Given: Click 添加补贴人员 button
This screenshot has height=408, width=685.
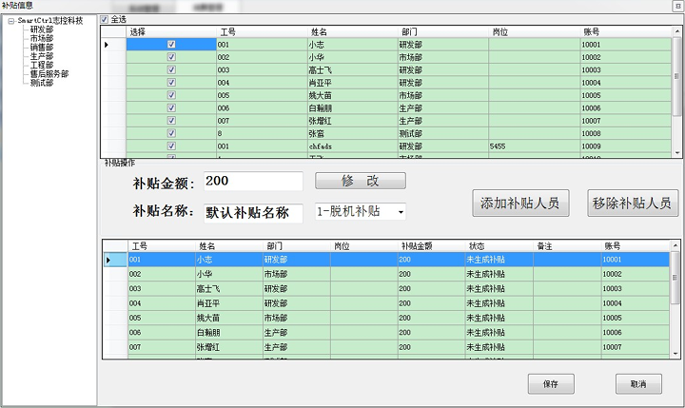Looking at the screenshot, I should tap(520, 203).
